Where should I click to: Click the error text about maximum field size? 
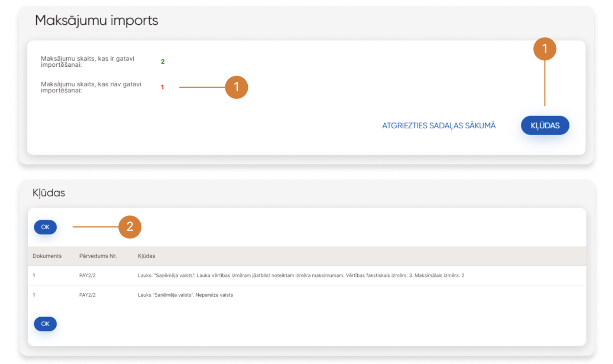pyautogui.click(x=300, y=276)
